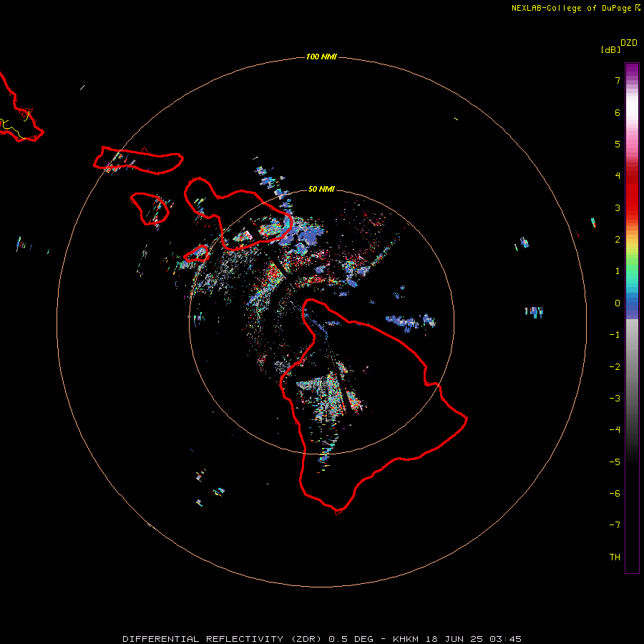Click the 5 value on colorbar scale
Image resolution: width=644 pixels, height=644 pixels.
pyautogui.click(x=618, y=144)
